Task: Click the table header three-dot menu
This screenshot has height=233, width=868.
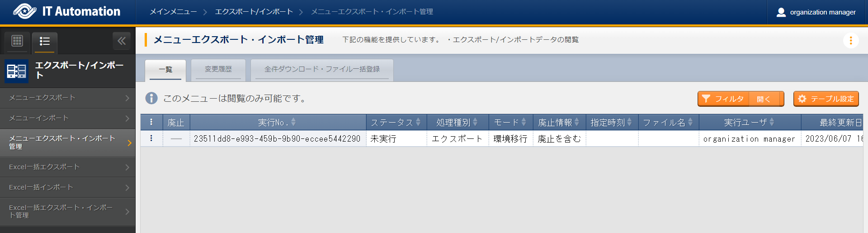Action: (151, 122)
